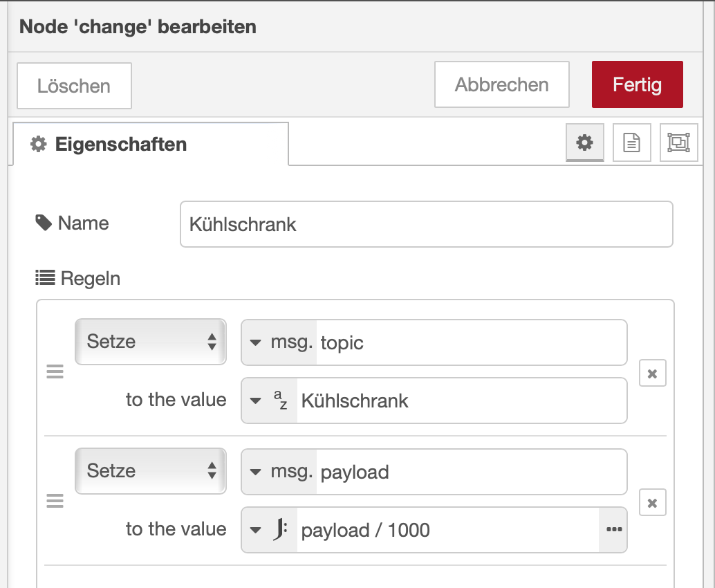Grab reorder handle of topic rule
The height and width of the screenshot is (588, 715).
[x=55, y=371]
